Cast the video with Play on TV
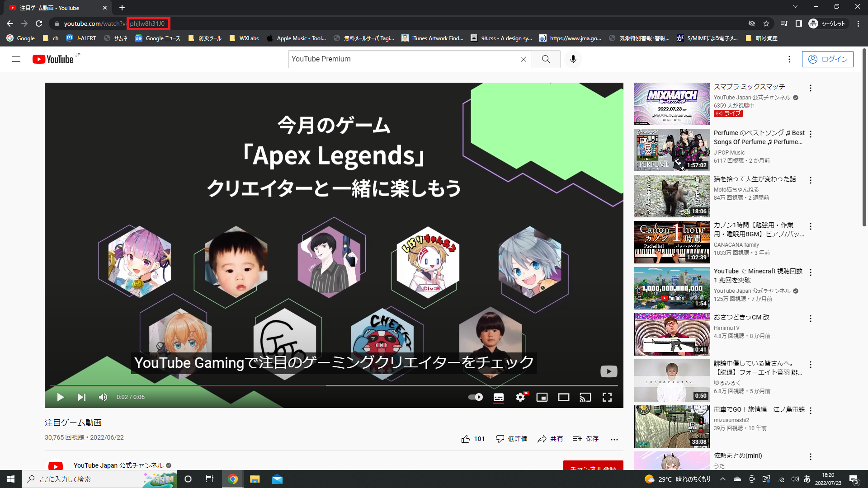The height and width of the screenshot is (488, 868). (x=585, y=397)
